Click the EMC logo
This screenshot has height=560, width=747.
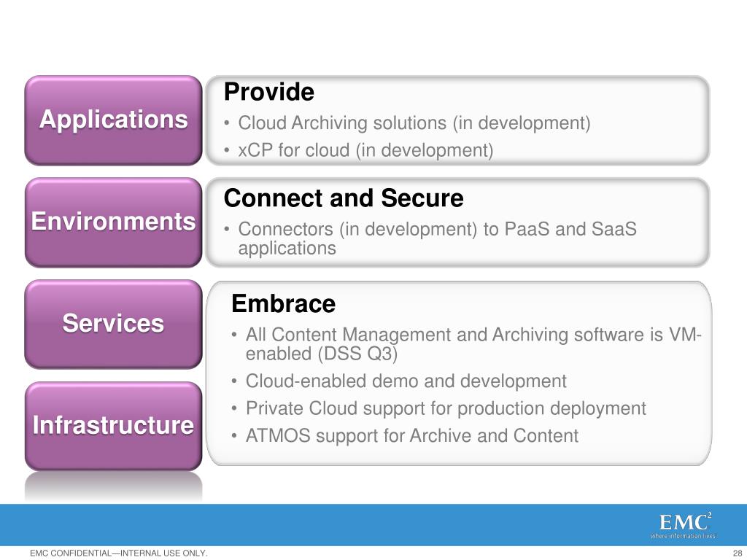click(x=686, y=522)
